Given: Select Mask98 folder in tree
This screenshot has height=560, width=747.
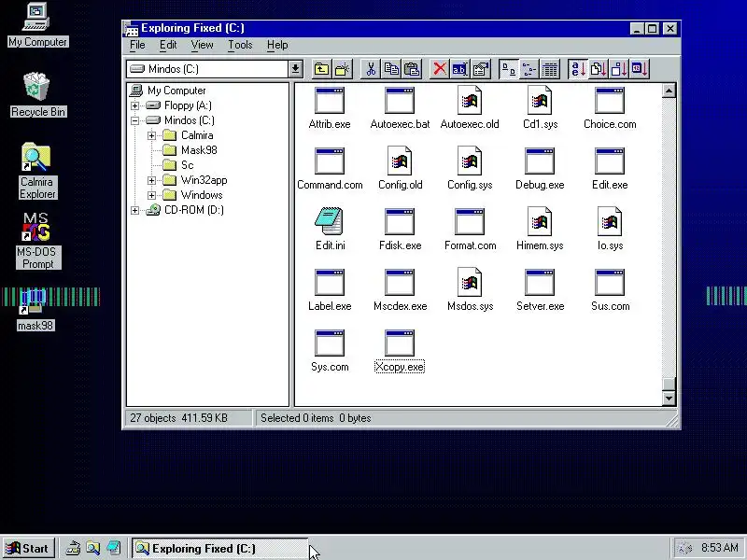Looking at the screenshot, I should pyautogui.click(x=199, y=150).
